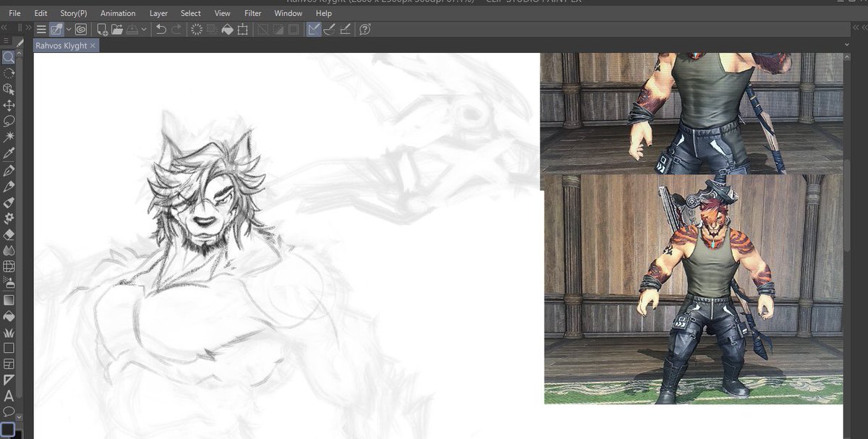Open the canvas tab list dropdown arrow

846,45
